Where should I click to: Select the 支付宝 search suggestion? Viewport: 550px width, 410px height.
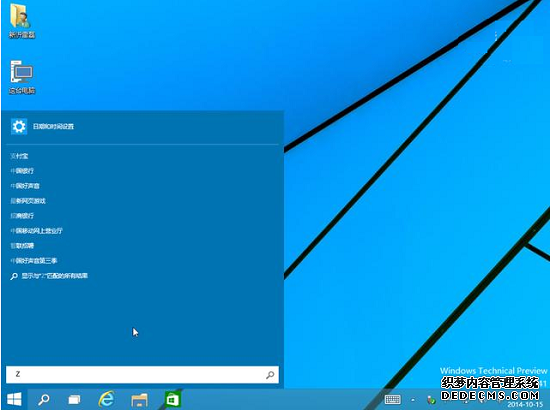[19, 156]
